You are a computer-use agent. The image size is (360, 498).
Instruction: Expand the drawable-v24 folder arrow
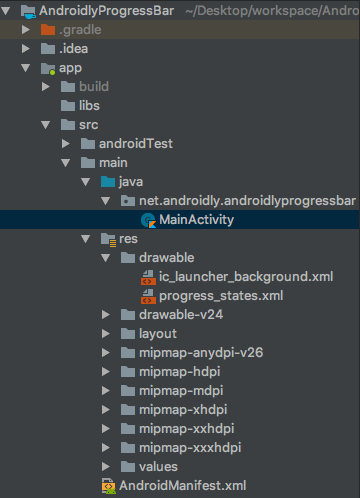[x=106, y=315]
